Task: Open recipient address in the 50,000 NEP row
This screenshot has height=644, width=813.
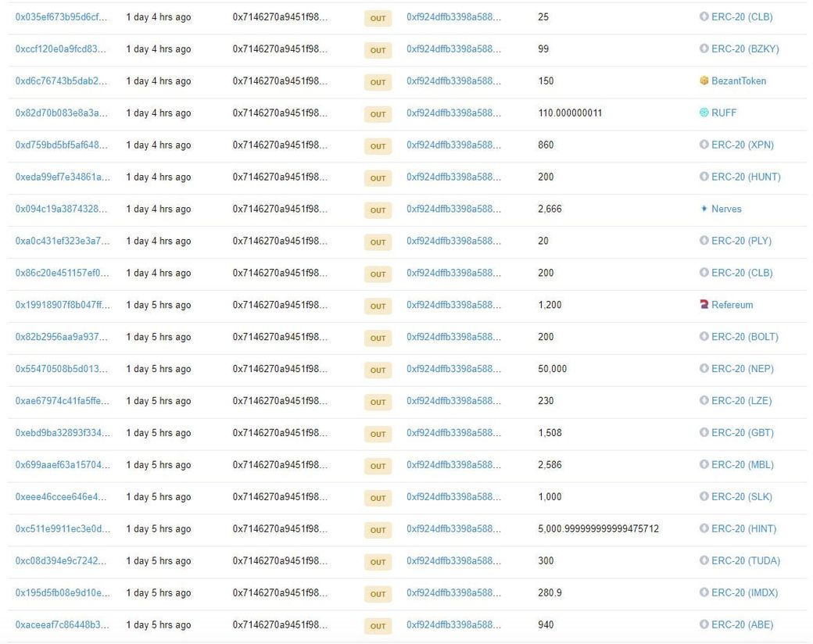Action: point(453,369)
